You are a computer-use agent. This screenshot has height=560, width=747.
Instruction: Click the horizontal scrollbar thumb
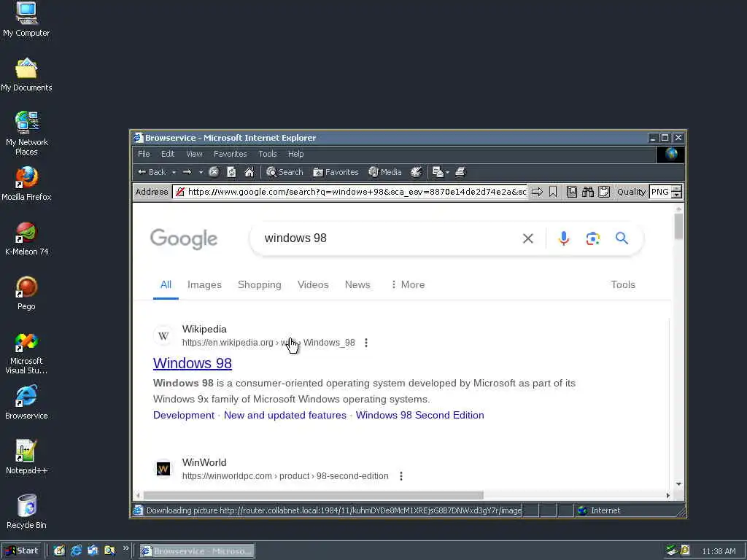tap(314, 496)
